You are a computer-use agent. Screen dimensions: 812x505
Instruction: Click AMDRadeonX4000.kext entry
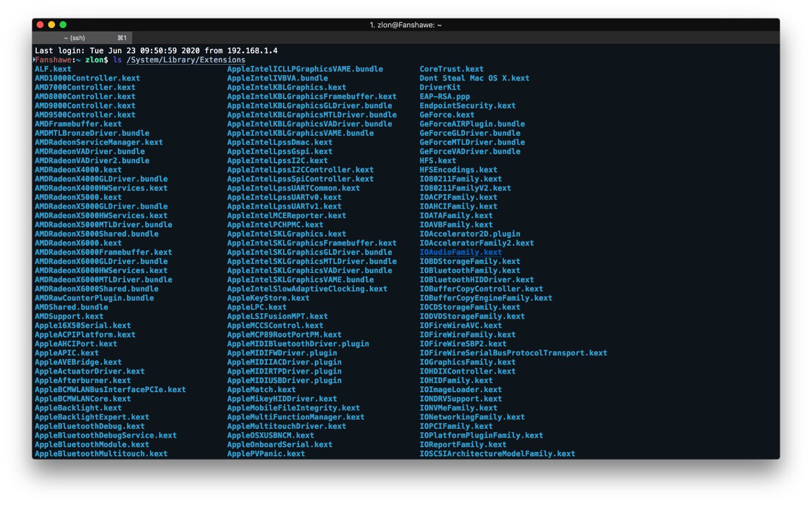(x=78, y=170)
